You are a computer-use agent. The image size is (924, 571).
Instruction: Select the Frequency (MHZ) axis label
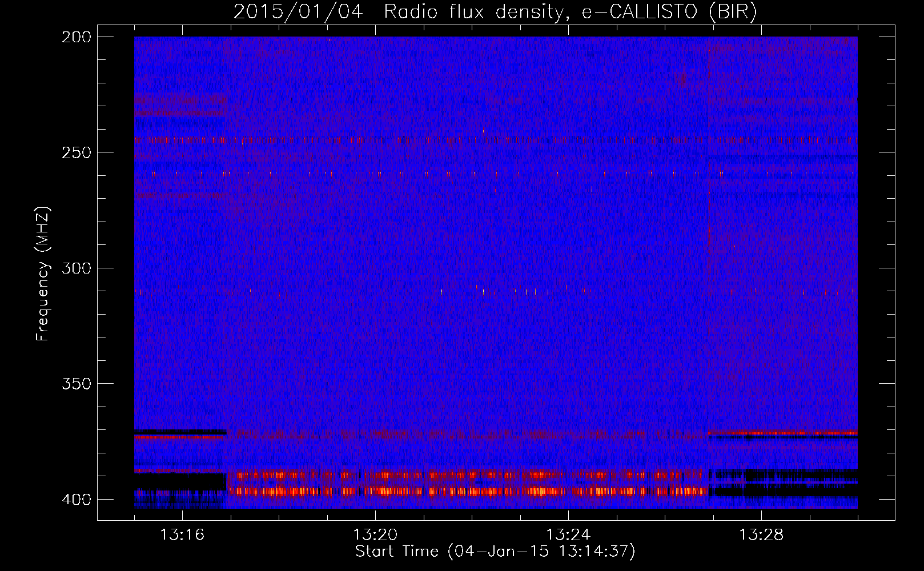click(x=43, y=274)
